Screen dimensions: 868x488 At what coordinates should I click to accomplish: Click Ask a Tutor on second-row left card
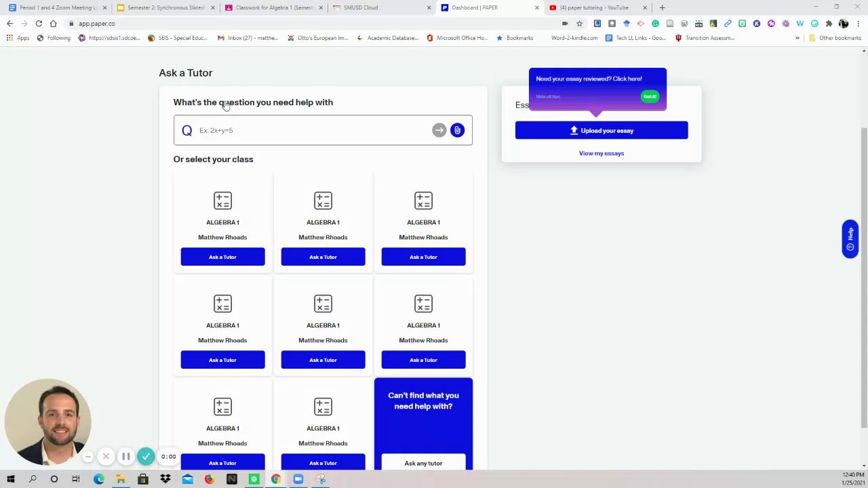222,360
